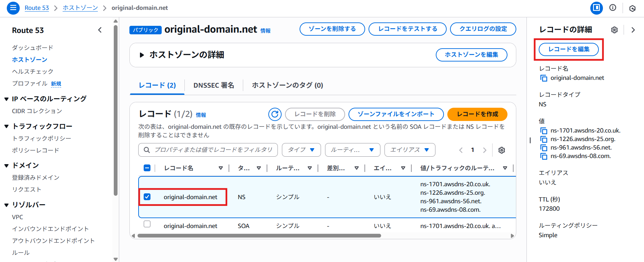Viewport: 644px width, 262px height.
Task: Sort by 値/トラフィックのルーテ... column
Action: tap(505, 168)
